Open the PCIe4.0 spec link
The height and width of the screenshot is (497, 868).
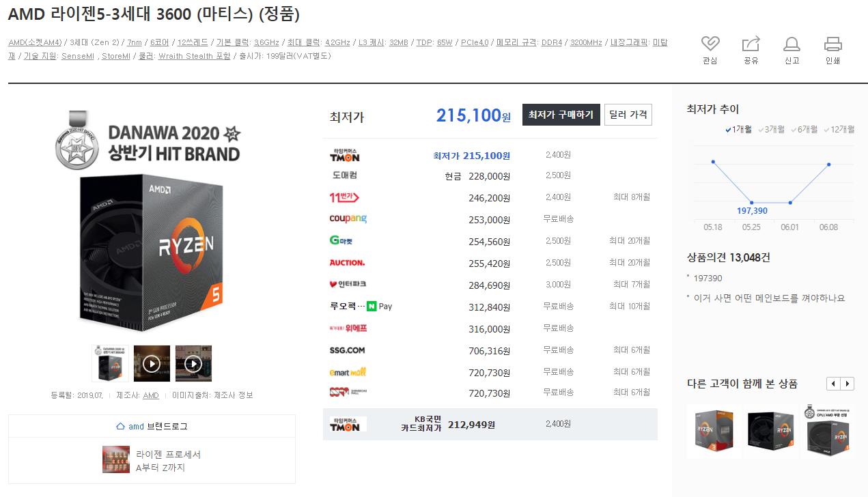pyautogui.click(x=475, y=42)
